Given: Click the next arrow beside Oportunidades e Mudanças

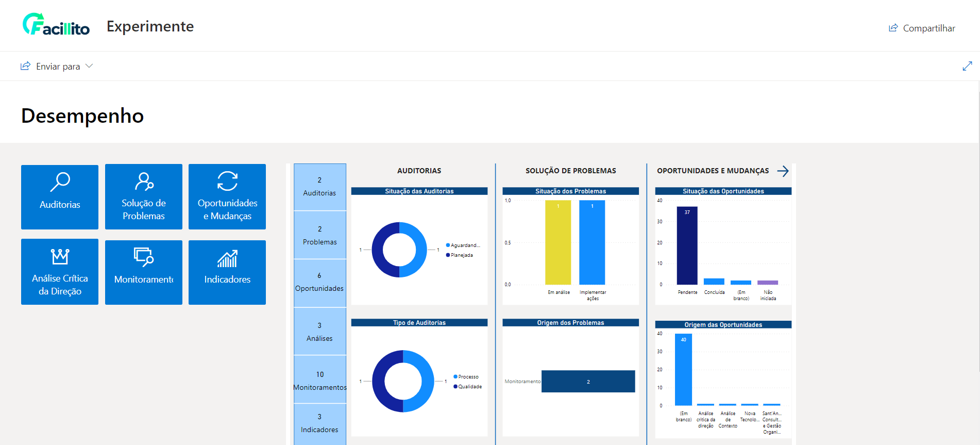Looking at the screenshot, I should pos(783,171).
